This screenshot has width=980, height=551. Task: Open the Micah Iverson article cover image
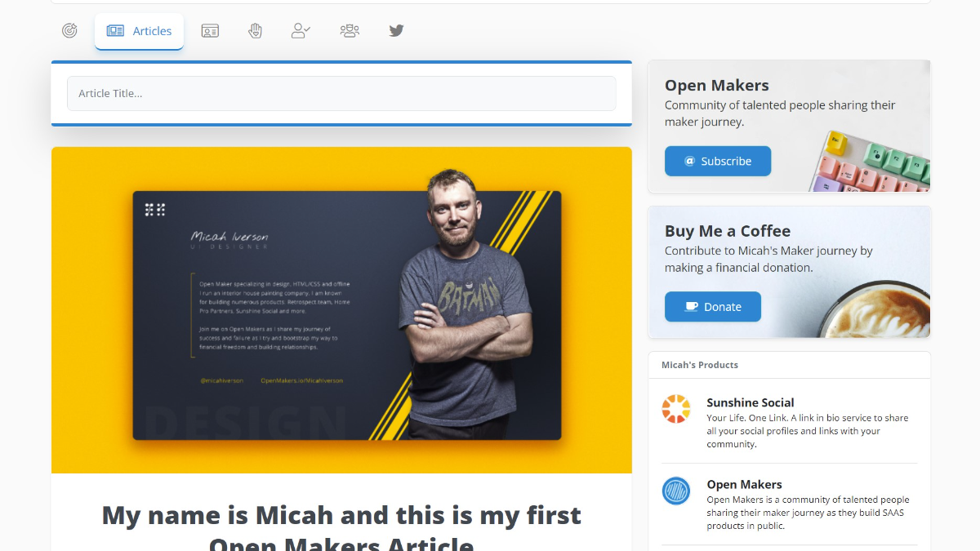(341, 310)
